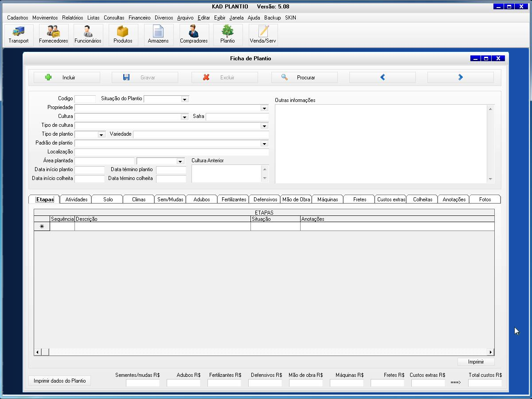Image resolution: width=532 pixels, height=399 pixels.
Task: Open the Relatórios menu
Action: point(73,18)
